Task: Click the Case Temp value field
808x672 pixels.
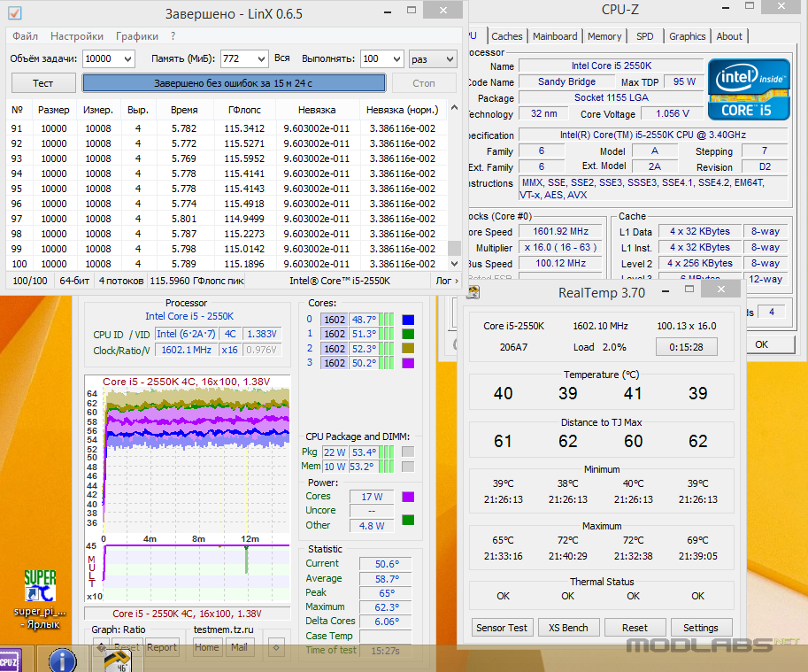Action: [386, 636]
